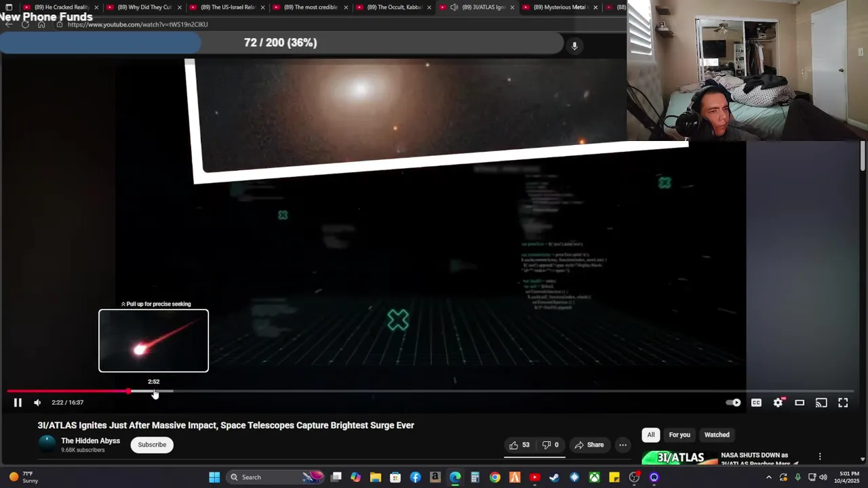Go back with the browser back arrow
Viewport: 868px width, 488px height.
click(x=9, y=24)
